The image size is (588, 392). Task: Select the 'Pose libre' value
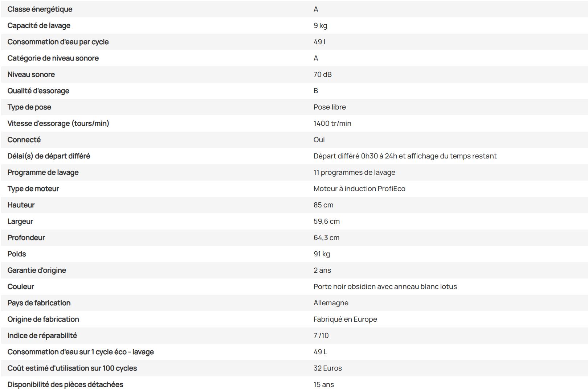[330, 107]
